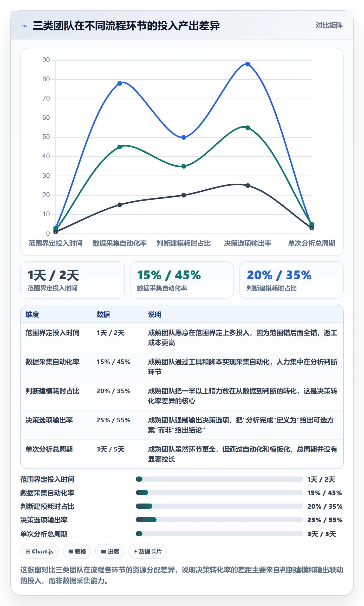Click the 数据 column header

tap(103, 314)
